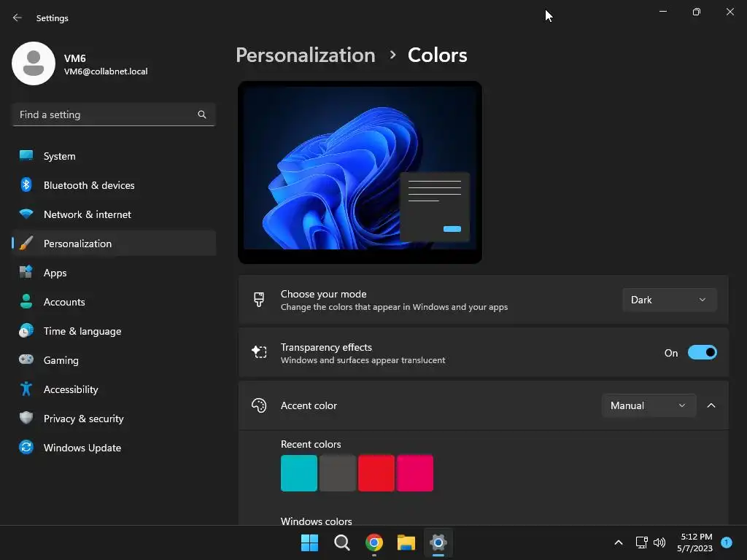The image size is (747, 560).
Task: Open Gaming settings
Action: tap(114, 360)
